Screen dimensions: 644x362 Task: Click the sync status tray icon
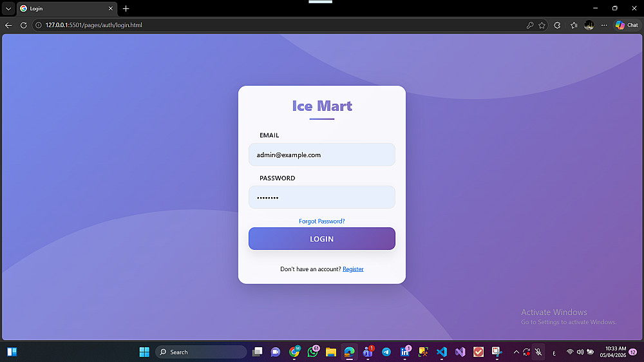(x=527, y=352)
